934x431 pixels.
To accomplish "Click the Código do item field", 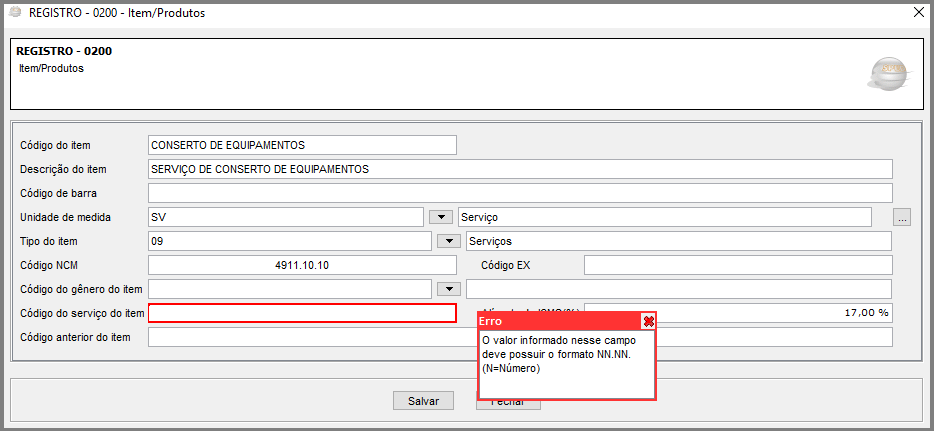I will click(301, 145).
